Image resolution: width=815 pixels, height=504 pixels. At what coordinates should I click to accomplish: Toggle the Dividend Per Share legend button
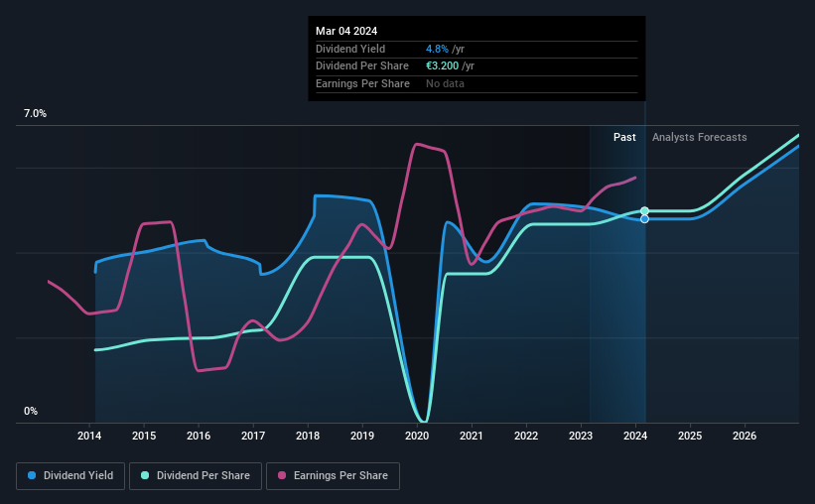pos(196,476)
